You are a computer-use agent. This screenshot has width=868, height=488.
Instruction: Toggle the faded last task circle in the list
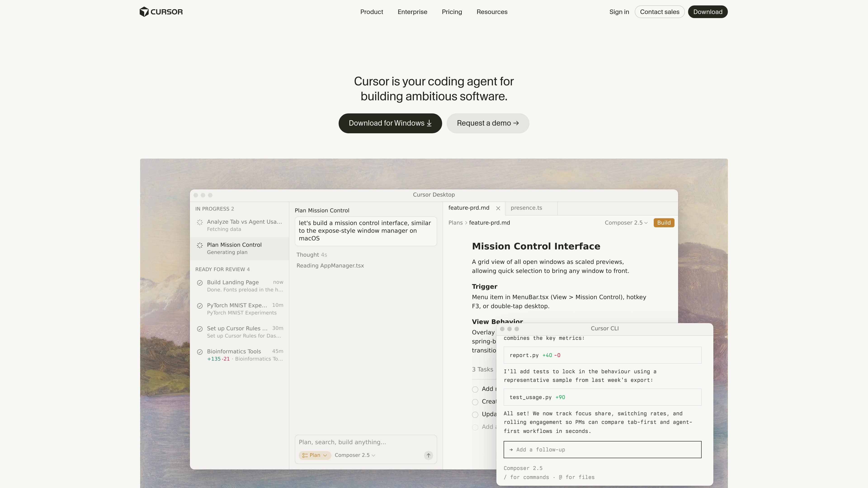click(x=475, y=427)
